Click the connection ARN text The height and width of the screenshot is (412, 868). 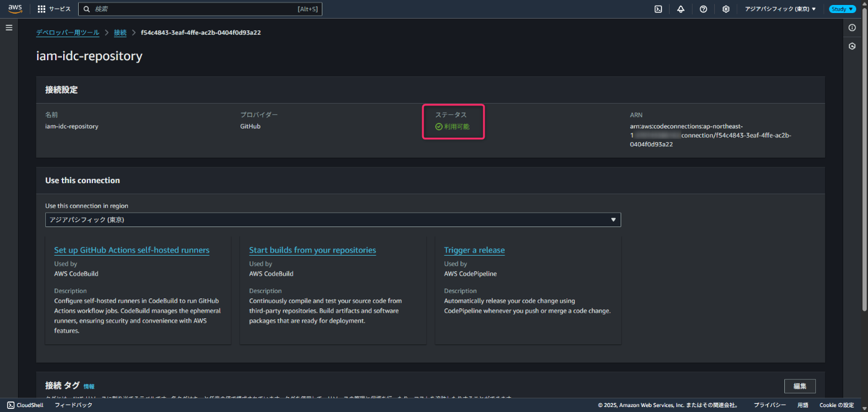[711, 135]
